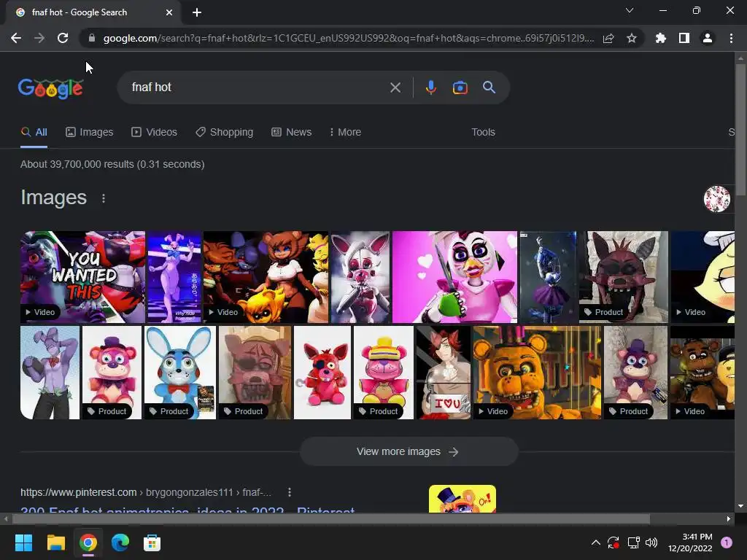Click the scroll down arrow

(x=740, y=507)
